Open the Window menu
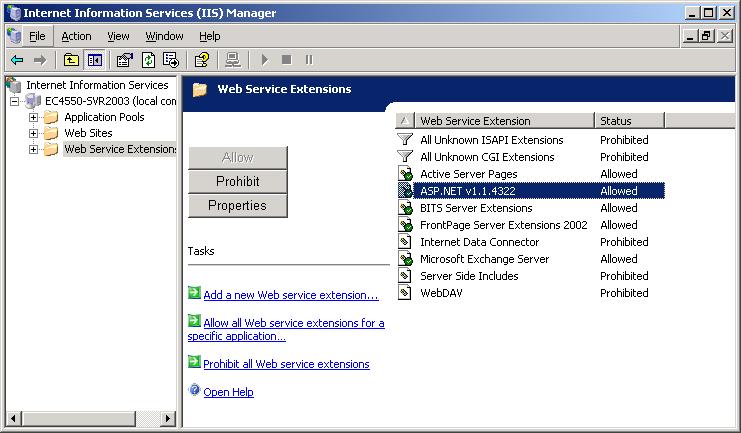The image size is (741, 433). coord(164,36)
